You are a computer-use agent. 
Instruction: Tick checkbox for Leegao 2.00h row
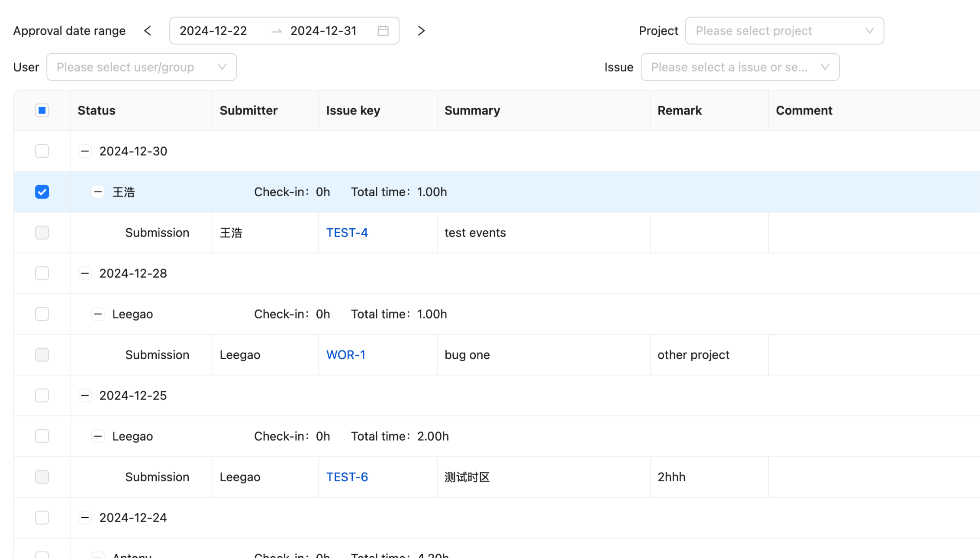click(x=42, y=436)
